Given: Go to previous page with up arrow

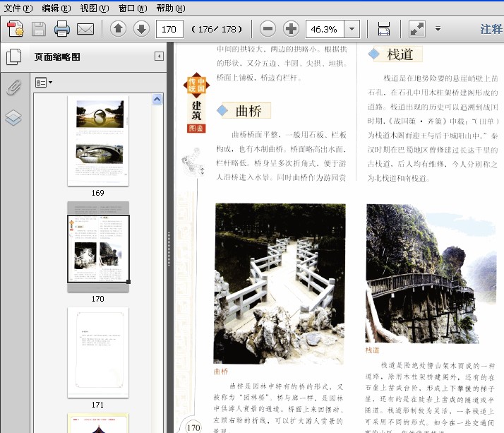Looking at the screenshot, I should [x=118, y=29].
